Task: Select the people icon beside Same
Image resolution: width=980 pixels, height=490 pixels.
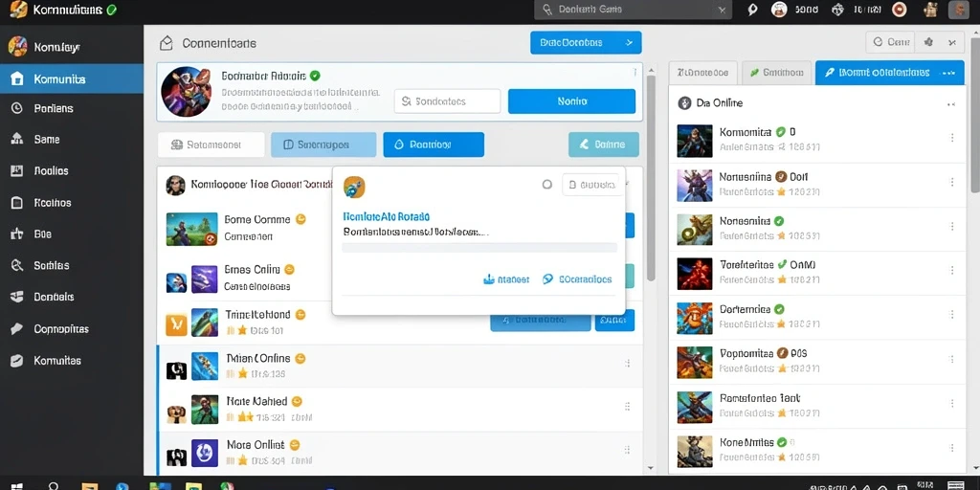Action: [17, 140]
